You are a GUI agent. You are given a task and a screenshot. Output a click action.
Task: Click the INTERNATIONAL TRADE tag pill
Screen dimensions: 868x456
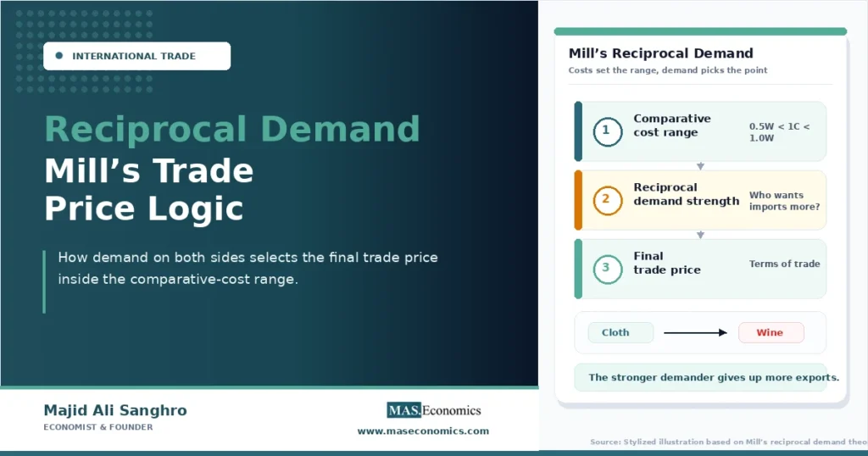click(x=136, y=56)
